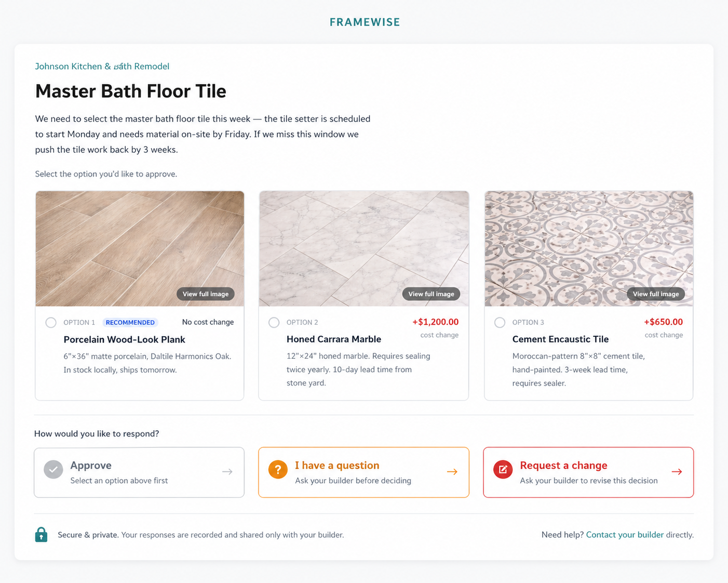View full image of wood-look plank
The image size is (728, 583).
(x=206, y=294)
